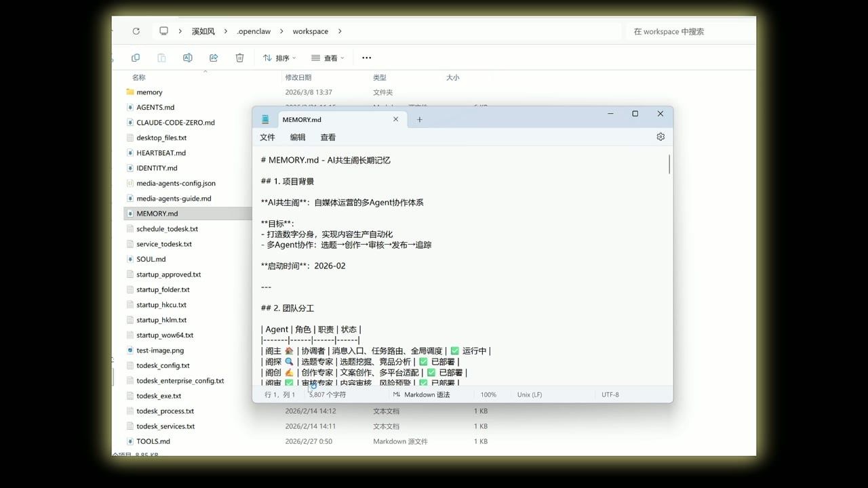This screenshot has width=868, height=488.
Task: Click the copy icon in Explorer toolbar
Action: click(x=136, y=58)
